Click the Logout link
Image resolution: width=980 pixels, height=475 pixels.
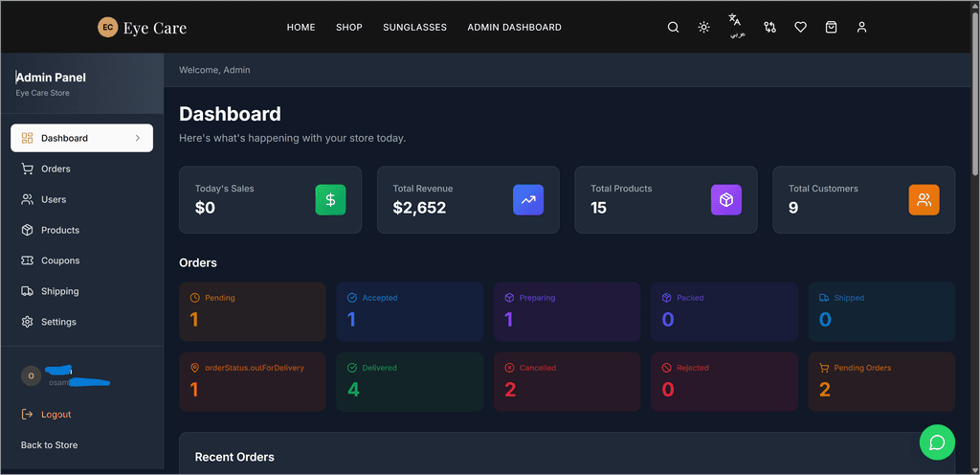[x=56, y=415]
